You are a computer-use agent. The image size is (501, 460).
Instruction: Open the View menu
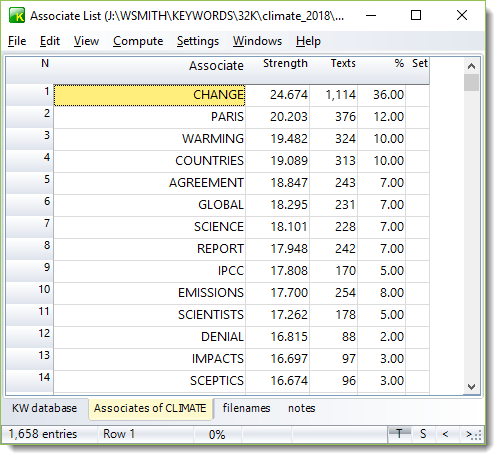pyautogui.click(x=86, y=41)
